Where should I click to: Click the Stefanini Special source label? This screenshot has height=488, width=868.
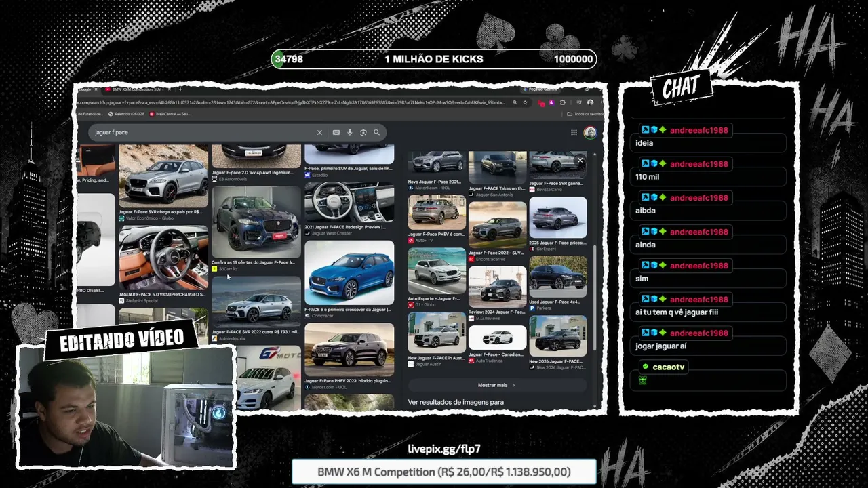pos(140,300)
